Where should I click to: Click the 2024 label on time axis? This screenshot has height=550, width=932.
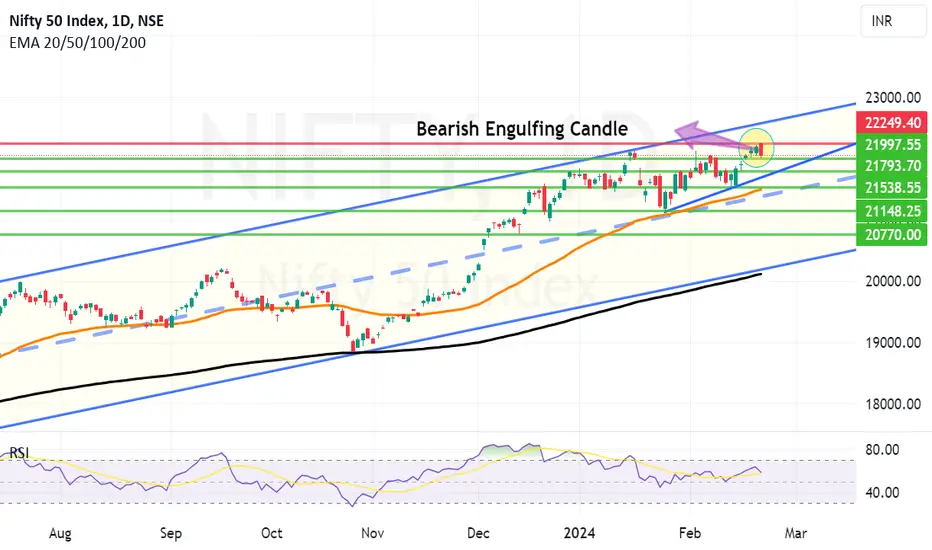580,533
